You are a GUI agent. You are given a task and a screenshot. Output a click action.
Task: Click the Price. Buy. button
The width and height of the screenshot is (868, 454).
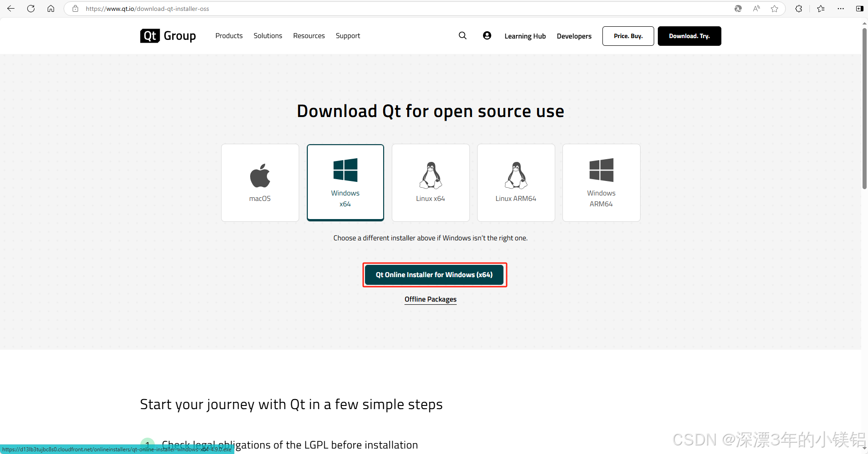[628, 36]
